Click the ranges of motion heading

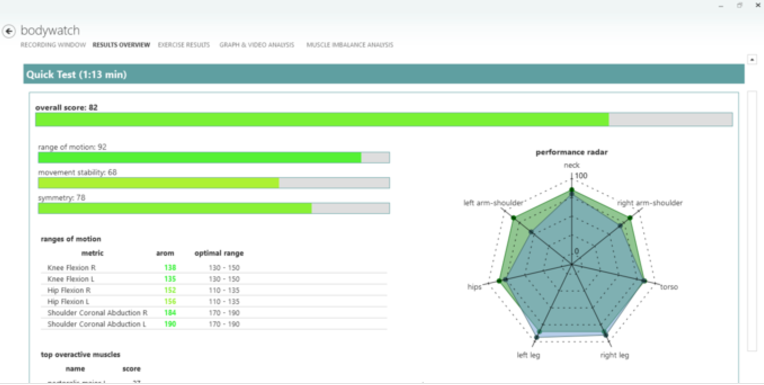[71, 239]
